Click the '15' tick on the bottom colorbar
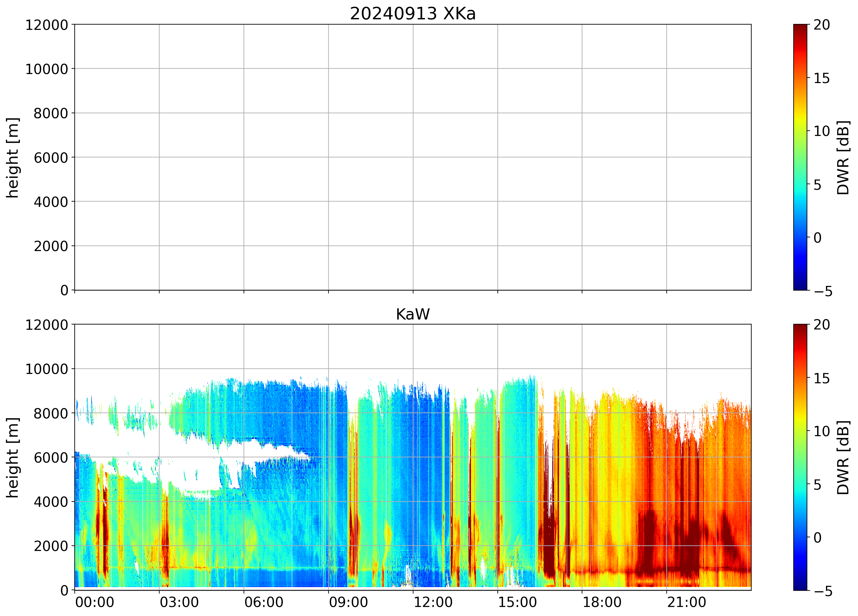 tap(821, 378)
